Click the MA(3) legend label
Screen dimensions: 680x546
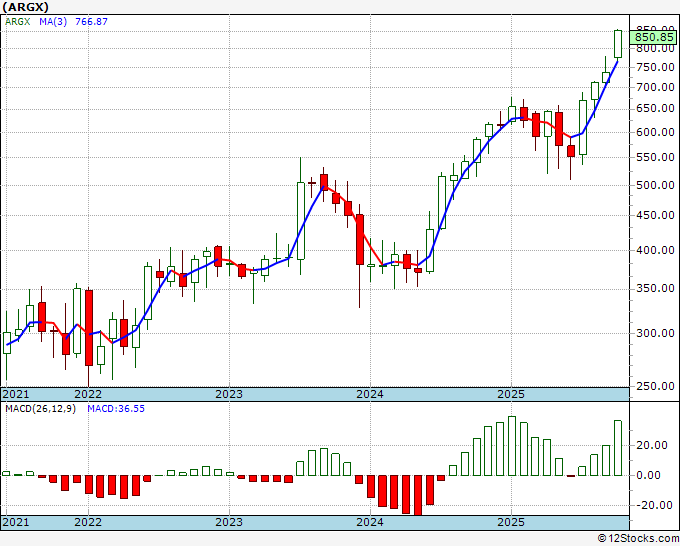pos(53,21)
